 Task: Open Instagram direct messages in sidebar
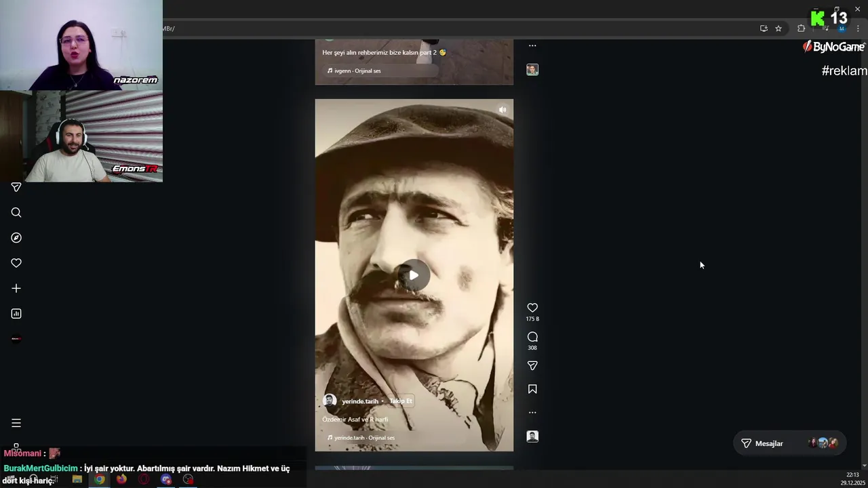[16, 187]
